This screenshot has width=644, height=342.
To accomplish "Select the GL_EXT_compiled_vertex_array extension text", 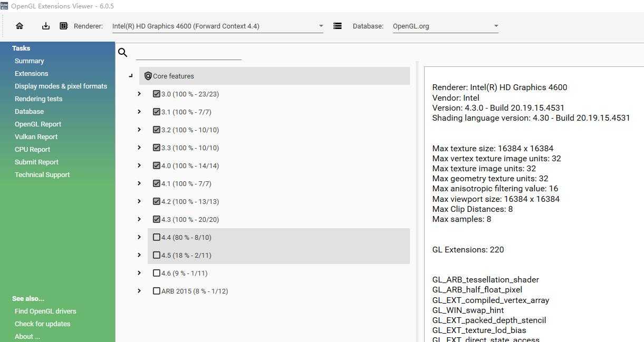I will point(491,300).
